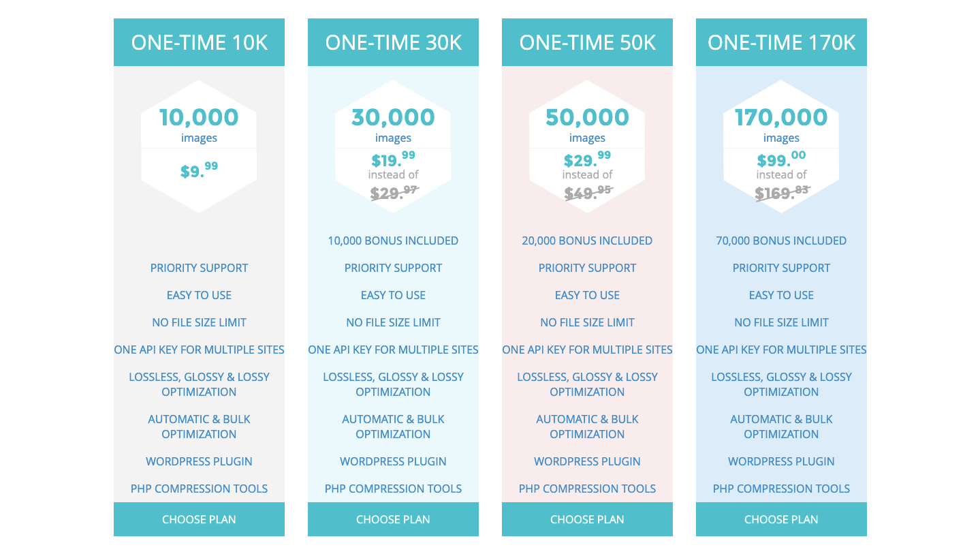
Task: Click 10,000 BONUS INCLUDED text
Action: (x=393, y=241)
